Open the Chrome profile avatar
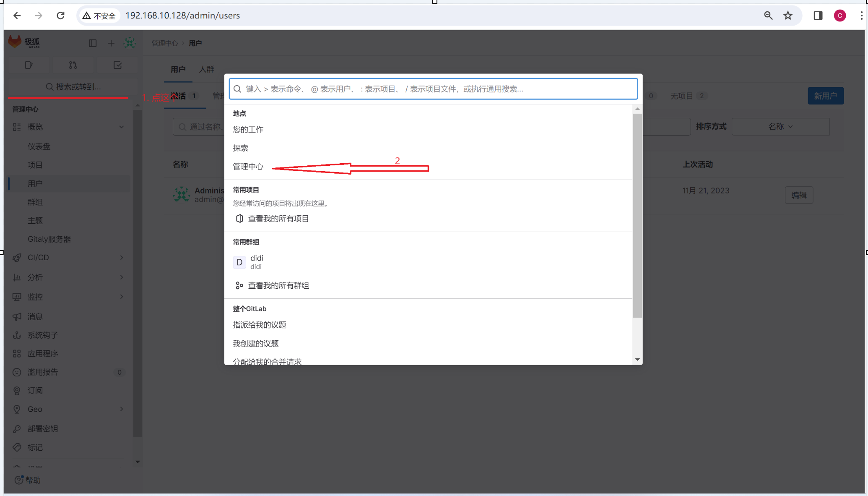868x496 pixels. 840,16
